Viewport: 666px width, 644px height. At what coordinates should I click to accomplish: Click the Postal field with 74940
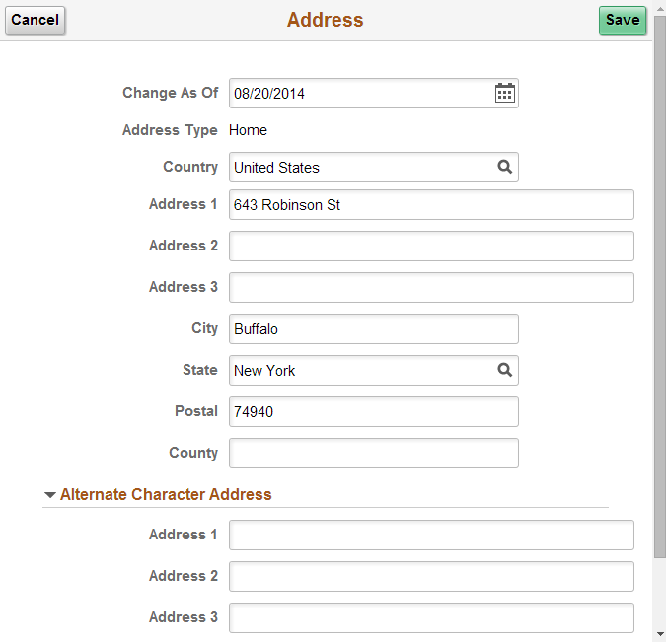[x=374, y=411]
